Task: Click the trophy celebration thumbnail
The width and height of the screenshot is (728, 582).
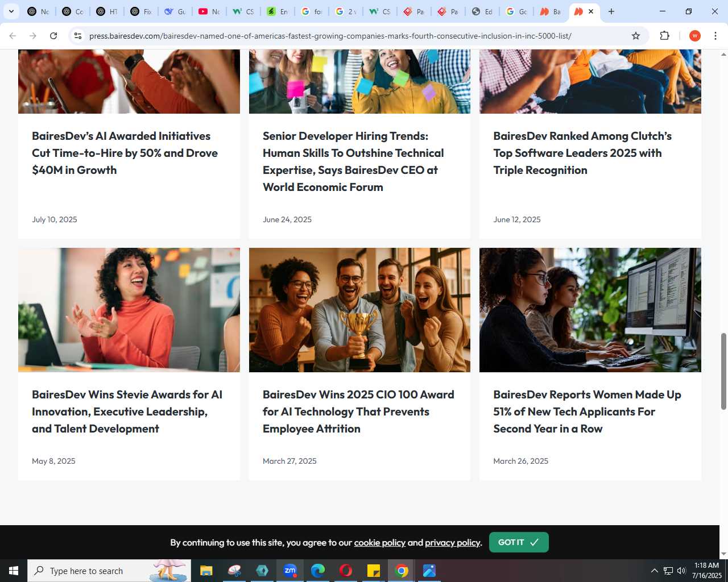Action: (359, 310)
